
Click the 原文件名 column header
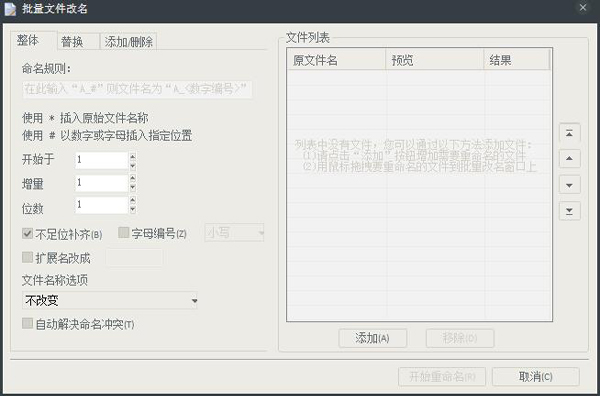pos(337,60)
